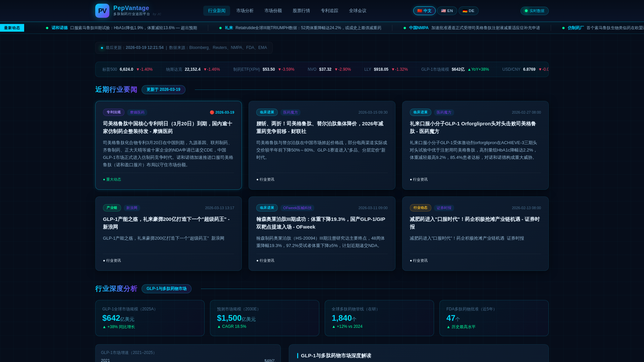Click the 2026-02-27 08:00 timestamp
The width and height of the screenshot is (644, 362).
coord(526,112)
